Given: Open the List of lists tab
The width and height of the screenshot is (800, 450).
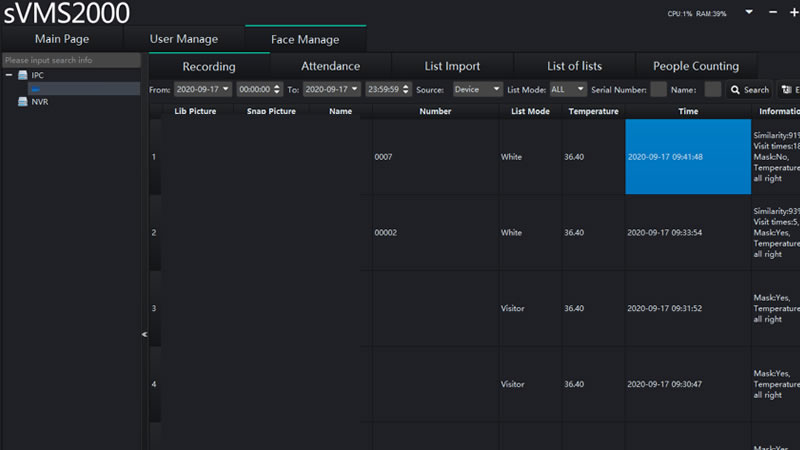Looking at the screenshot, I should [x=574, y=66].
